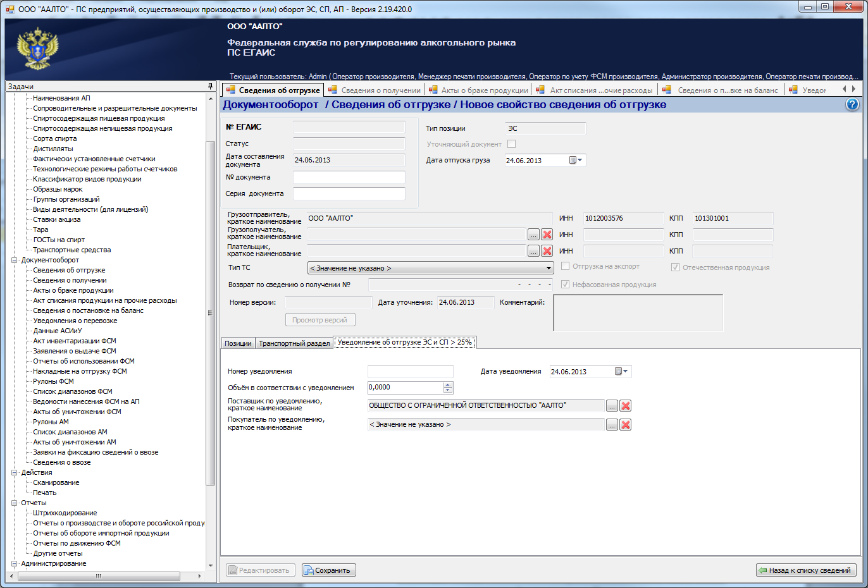
Task: Open Сведения о п...вке на баланс tab
Action: coord(721,90)
